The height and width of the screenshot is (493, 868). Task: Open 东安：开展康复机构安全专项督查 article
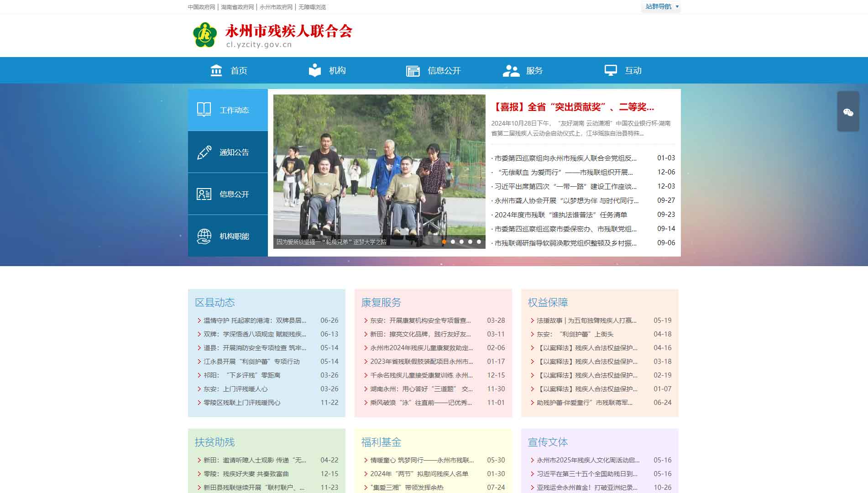[420, 320]
